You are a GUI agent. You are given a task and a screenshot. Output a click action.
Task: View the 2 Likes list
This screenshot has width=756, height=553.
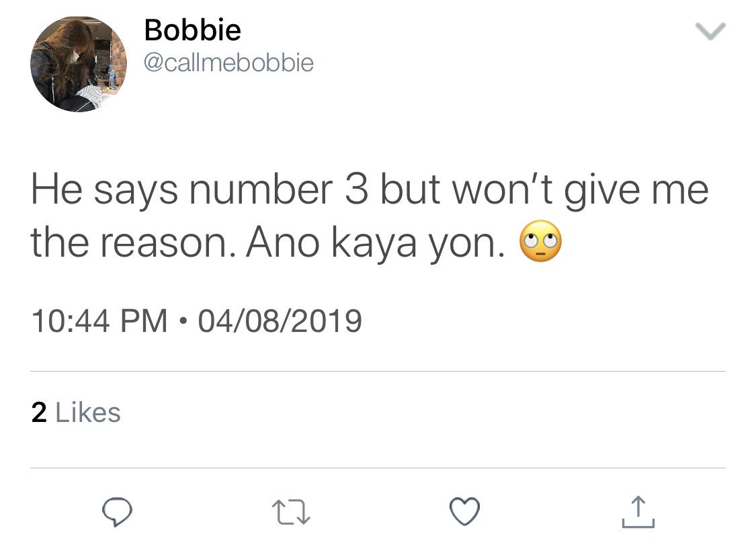(x=76, y=413)
